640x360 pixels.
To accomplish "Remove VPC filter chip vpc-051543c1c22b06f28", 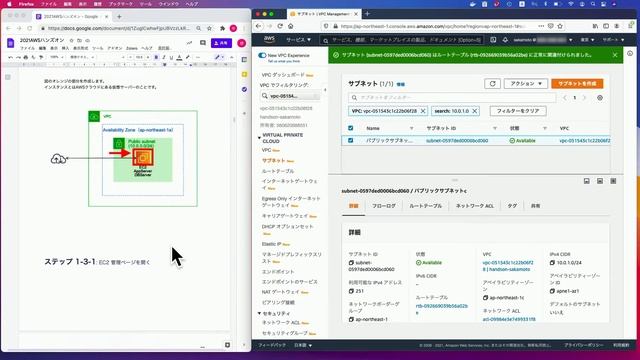I will coord(423,111).
